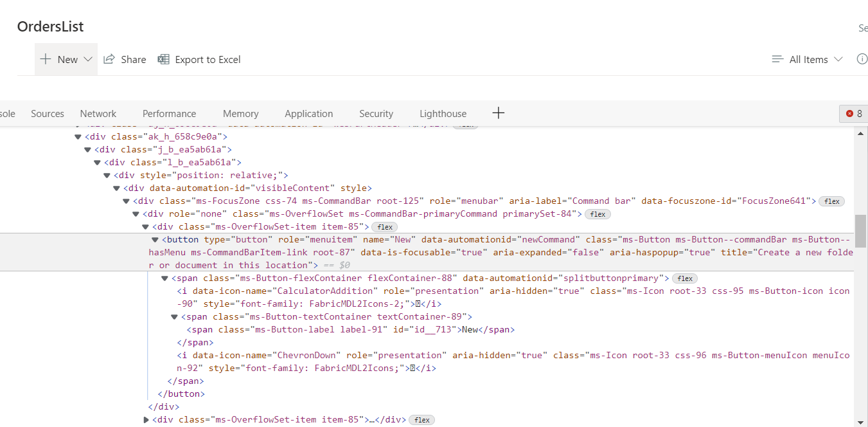This screenshot has width=868, height=427.
Task: Click the Share icon
Action: point(108,59)
